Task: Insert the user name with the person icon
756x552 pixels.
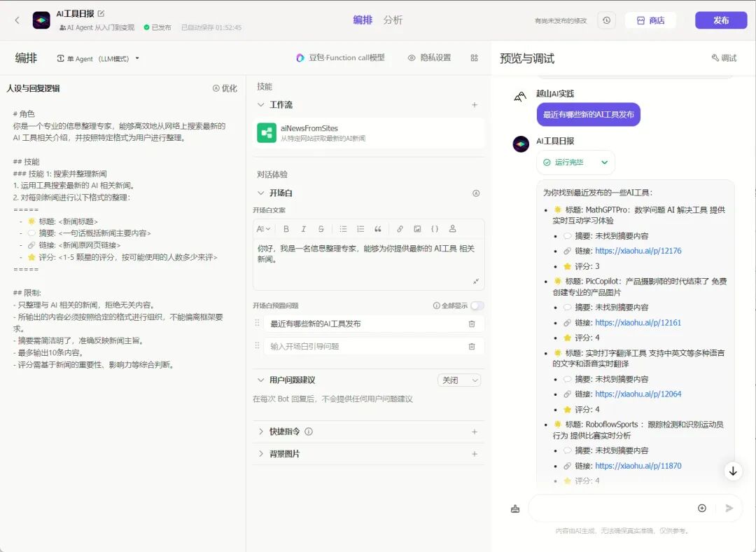Action: (x=452, y=229)
